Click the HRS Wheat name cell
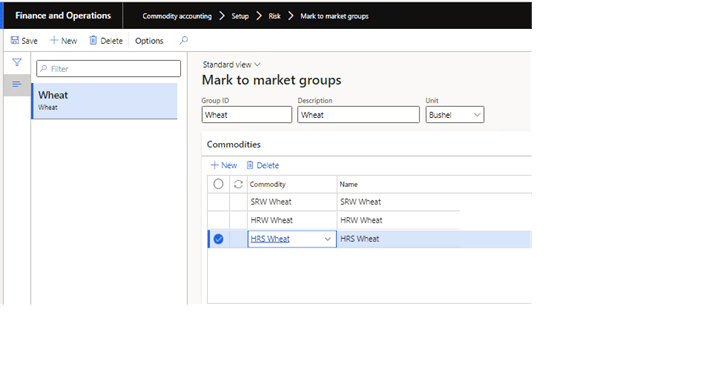This screenshot has height=378, width=715. click(399, 238)
